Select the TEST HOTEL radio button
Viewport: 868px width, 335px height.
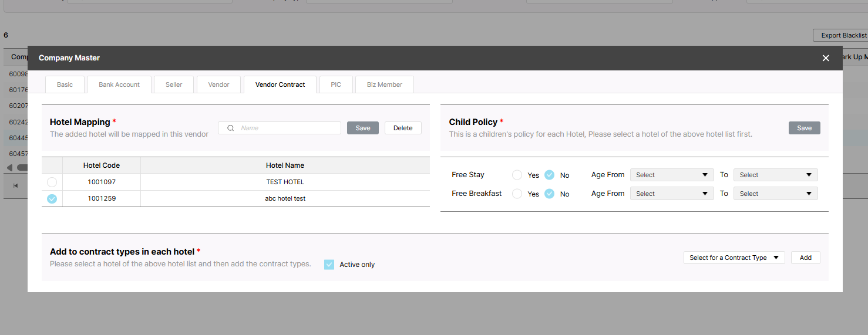pos(52,182)
